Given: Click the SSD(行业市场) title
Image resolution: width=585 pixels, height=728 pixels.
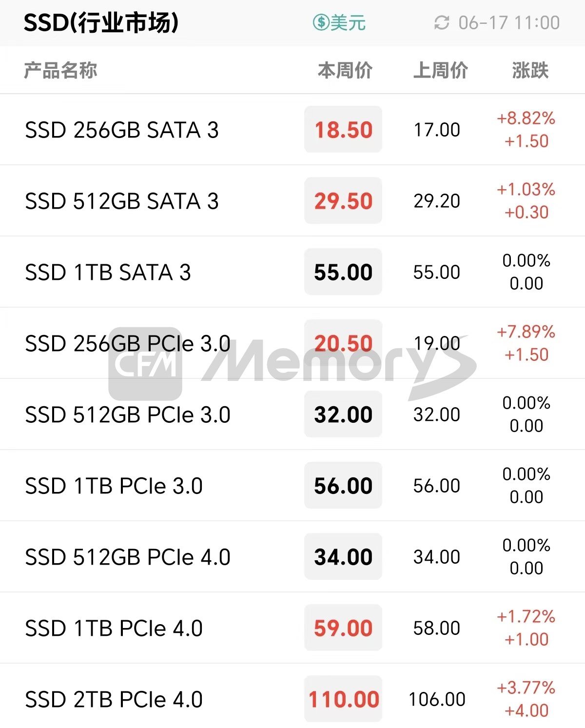Looking at the screenshot, I should (x=101, y=22).
